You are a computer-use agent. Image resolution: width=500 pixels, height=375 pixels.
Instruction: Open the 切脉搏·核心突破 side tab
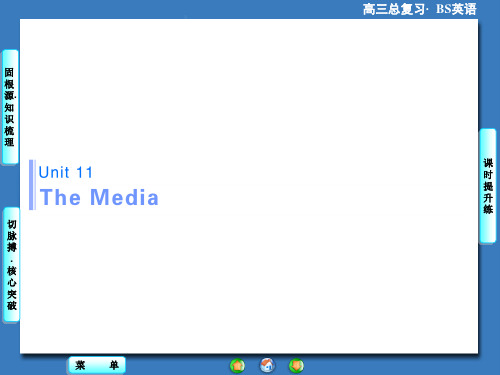pyautogui.click(x=11, y=264)
